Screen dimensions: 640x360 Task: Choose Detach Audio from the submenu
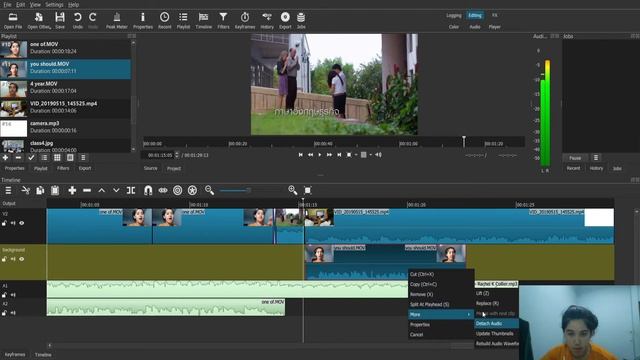(496, 324)
